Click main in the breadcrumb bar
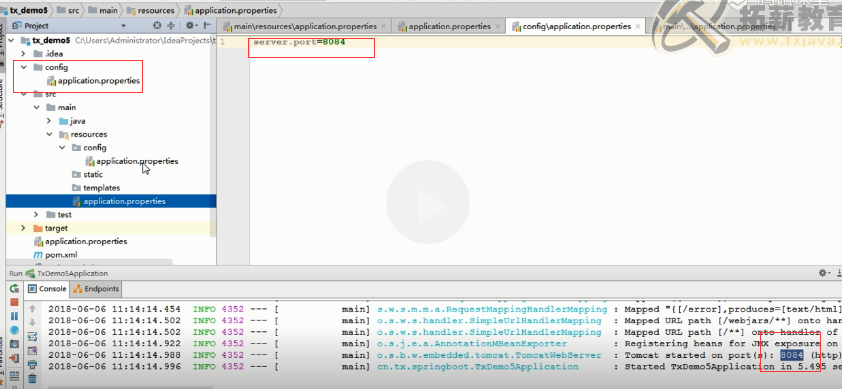This screenshot has height=389, width=842. 103,10
